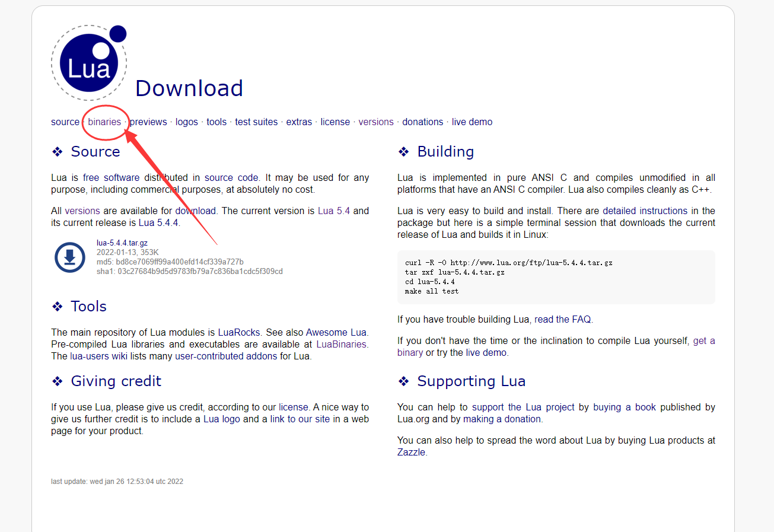Viewport: 774px width, 532px height.
Task: Open the tools navigation link
Action: coord(216,122)
